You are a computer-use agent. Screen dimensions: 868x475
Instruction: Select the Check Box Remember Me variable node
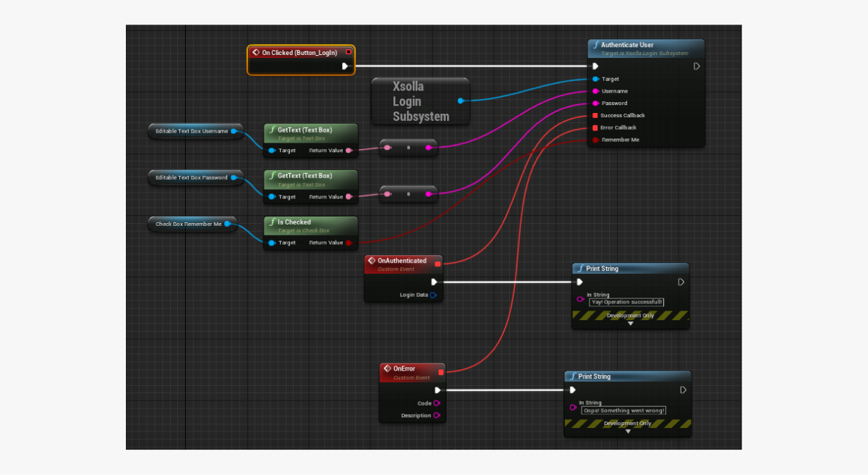coord(188,224)
